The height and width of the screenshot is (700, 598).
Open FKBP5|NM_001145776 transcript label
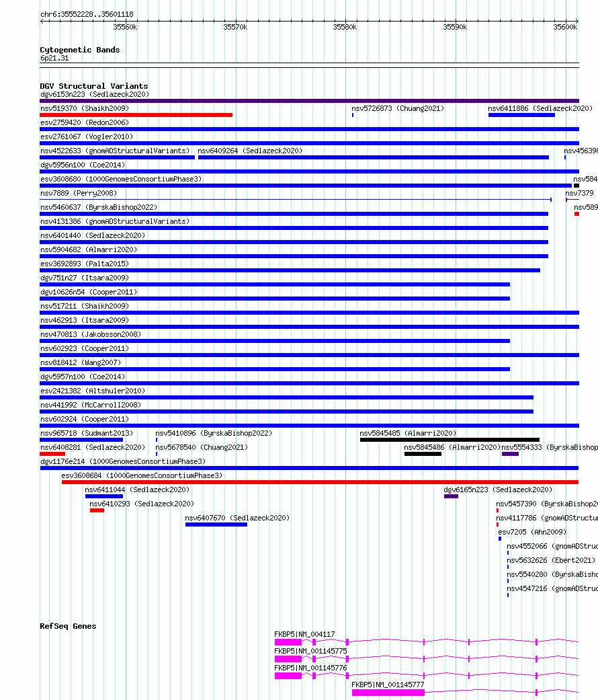pos(310,668)
